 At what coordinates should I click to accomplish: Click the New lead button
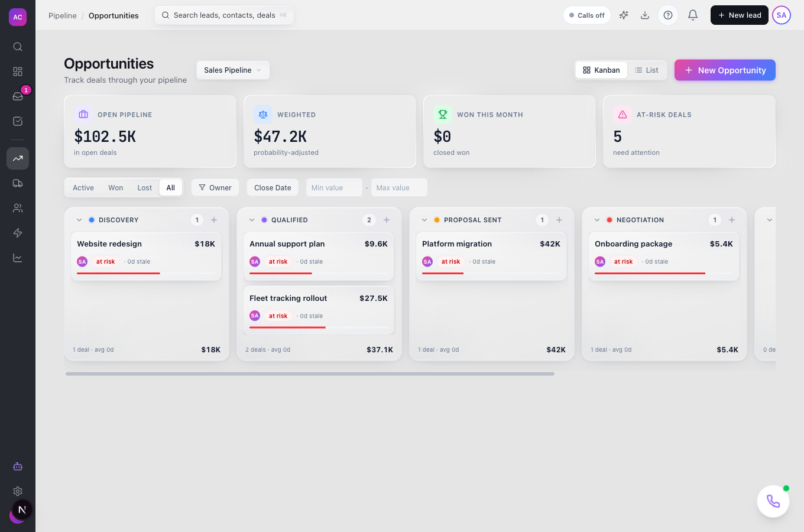tap(740, 15)
